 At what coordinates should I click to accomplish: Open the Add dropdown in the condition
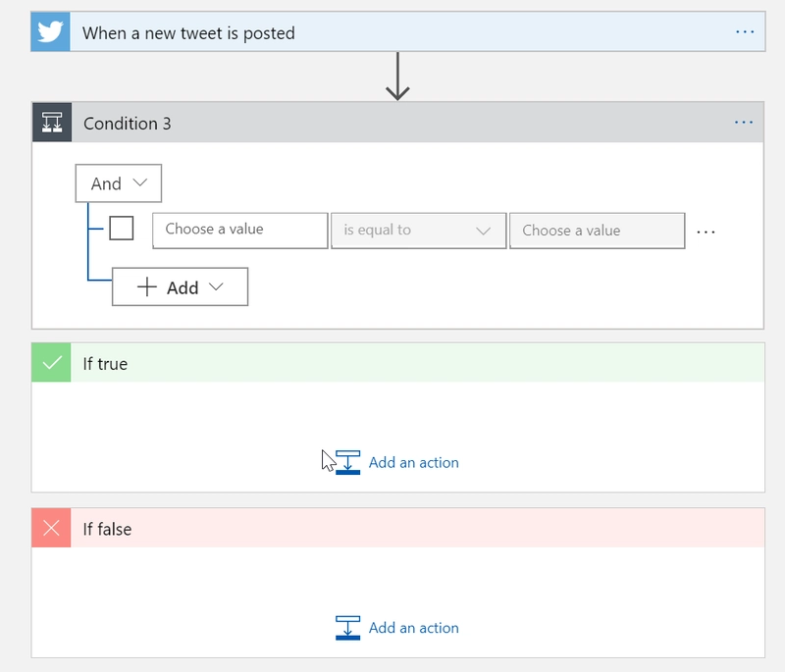click(x=181, y=287)
